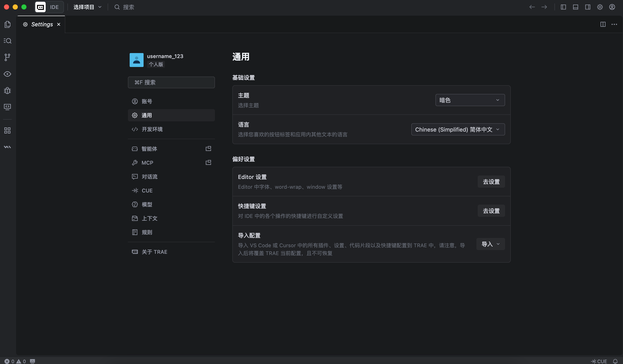Click the ⌘F 搜索 settings search field
The height and width of the screenshot is (364, 623).
(x=171, y=82)
